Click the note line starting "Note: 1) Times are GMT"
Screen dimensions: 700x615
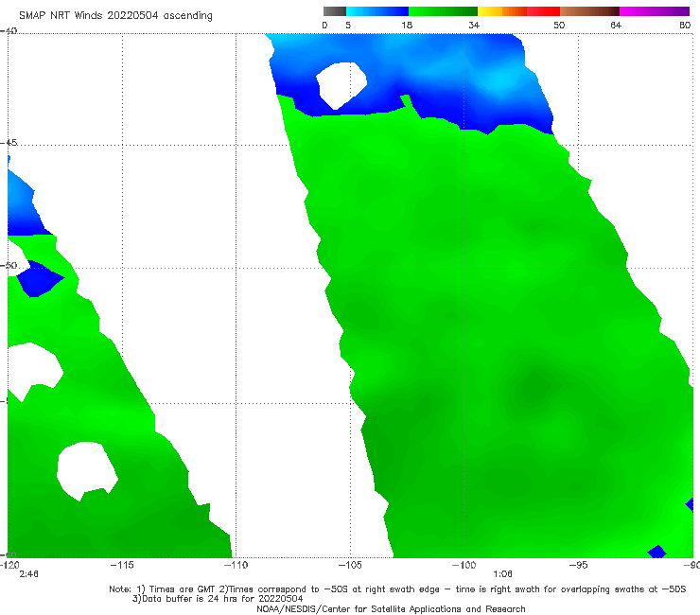397,589
